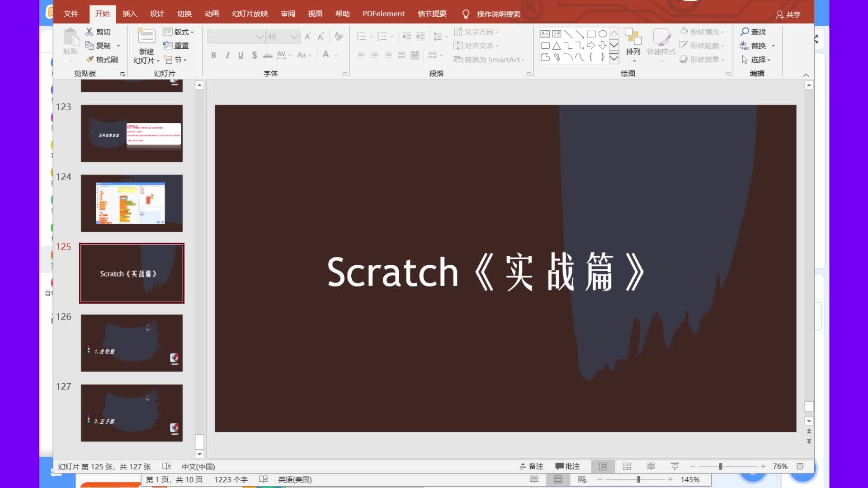Click the Notes (备注) button

531,466
